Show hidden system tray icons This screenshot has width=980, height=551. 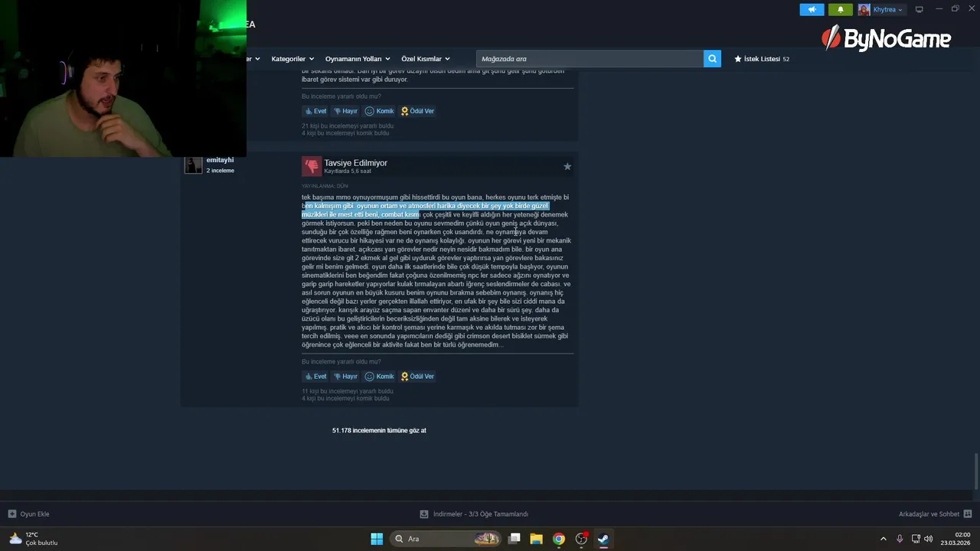coord(883,539)
